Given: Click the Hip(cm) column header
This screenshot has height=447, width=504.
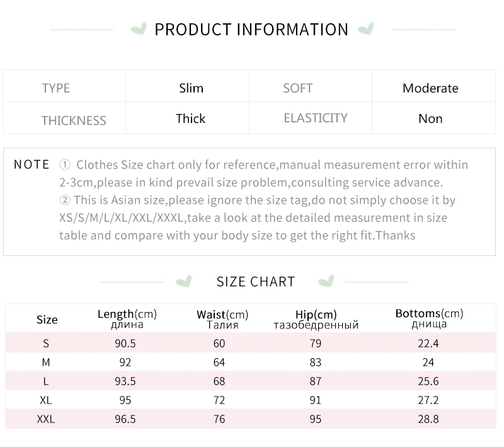Looking at the screenshot, I should pos(316,320).
